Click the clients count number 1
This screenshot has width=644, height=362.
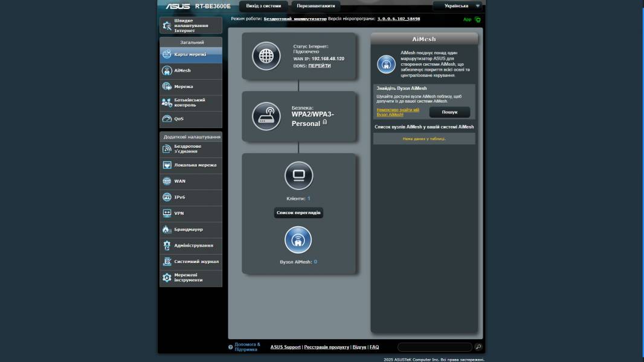(x=309, y=198)
